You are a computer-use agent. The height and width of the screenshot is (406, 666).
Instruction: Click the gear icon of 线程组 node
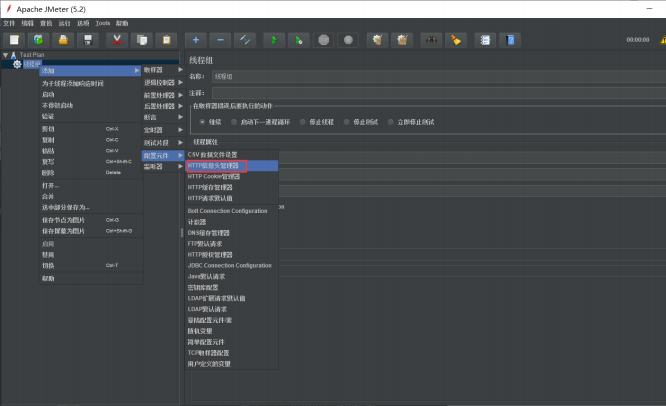click(17, 64)
